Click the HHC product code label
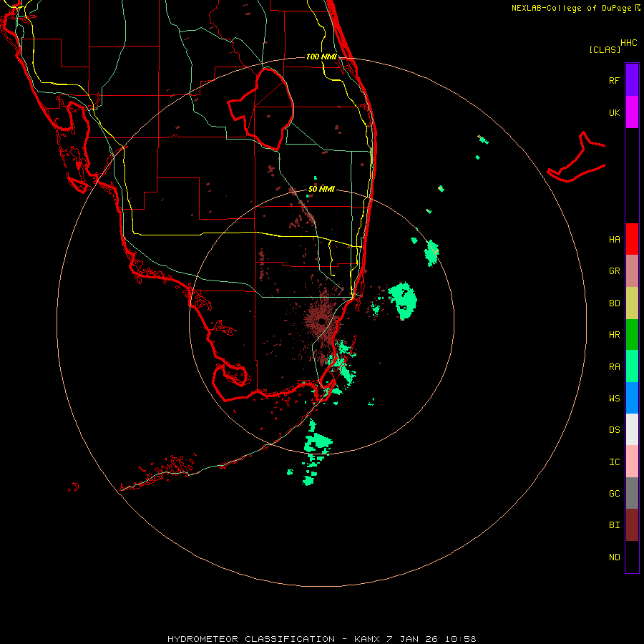The image size is (644, 644). tap(629, 43)
